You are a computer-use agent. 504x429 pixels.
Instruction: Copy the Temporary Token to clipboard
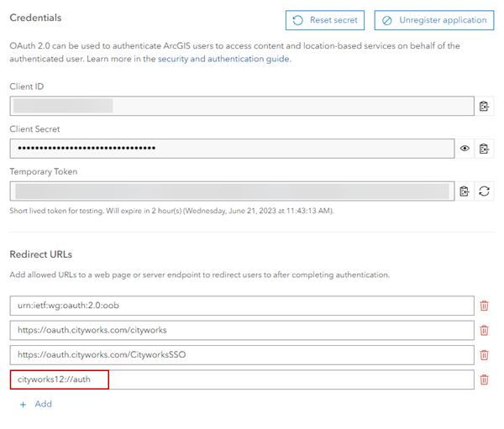click(465, 191)
